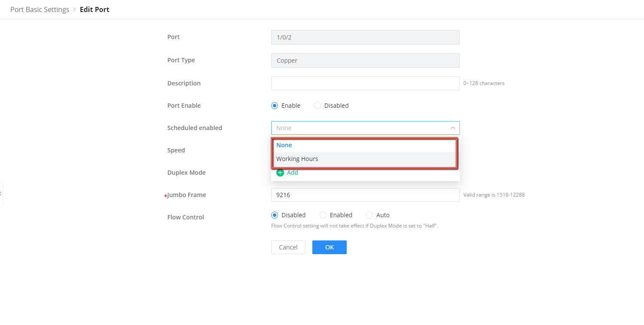The image size is (644, 325).
Task: Focus the Jumbo Frame input field
Action: 365,195
